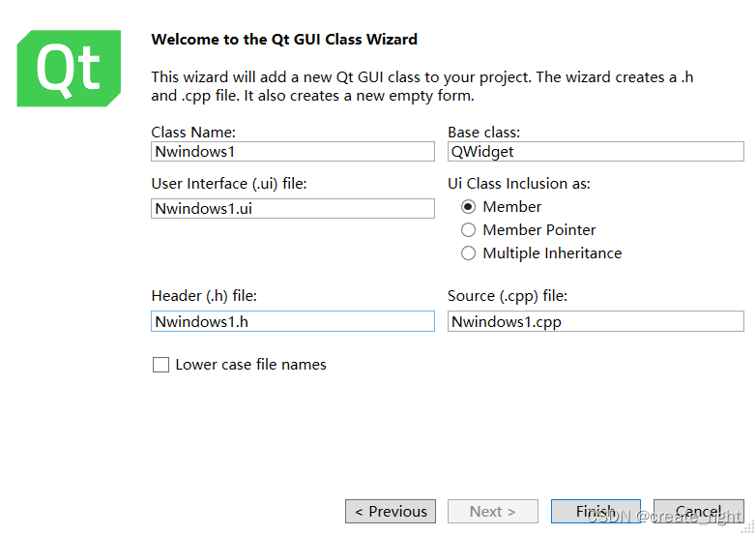Click the Source file field Nwindows1.cpp
The height and width of the screenshot is (535, 756).
596,321
